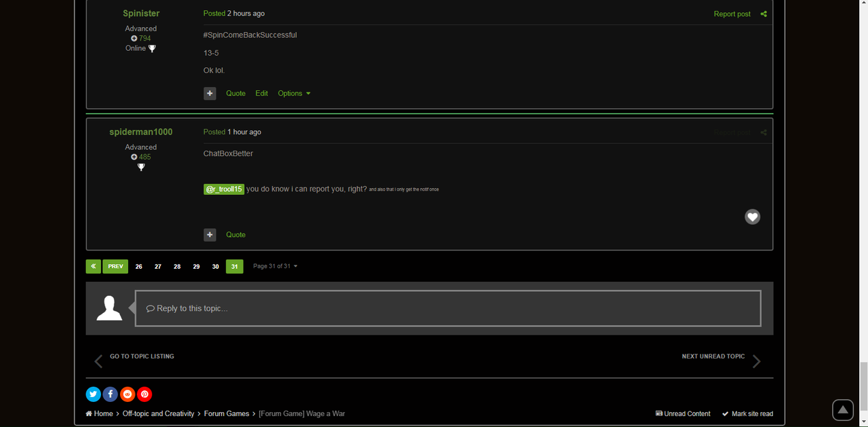Image resolution: width=868 pixels, height=427 pixels.
Task: Open 'Posted 2 hours ago' timestamp link
Action: click(234, 14)
